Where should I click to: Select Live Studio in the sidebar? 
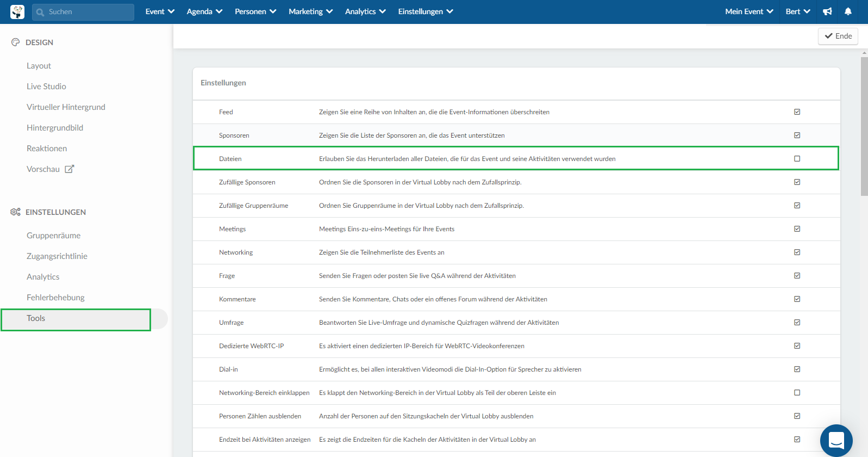[46, 87]
